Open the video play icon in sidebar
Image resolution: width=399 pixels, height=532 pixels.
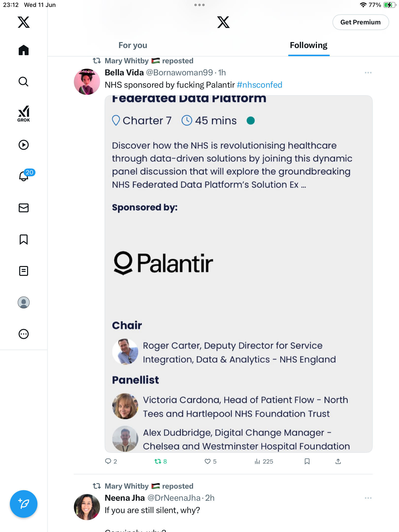tap(24, 145)
